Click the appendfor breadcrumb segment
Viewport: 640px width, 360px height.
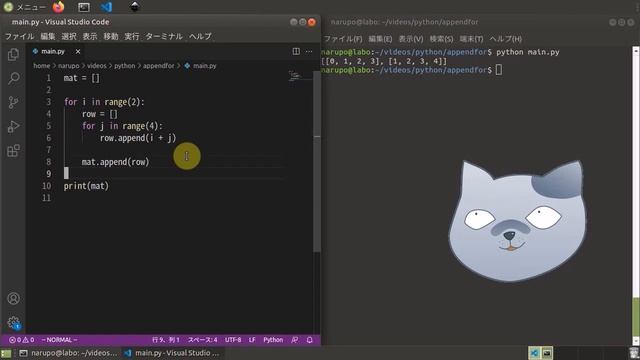point(158,66)
